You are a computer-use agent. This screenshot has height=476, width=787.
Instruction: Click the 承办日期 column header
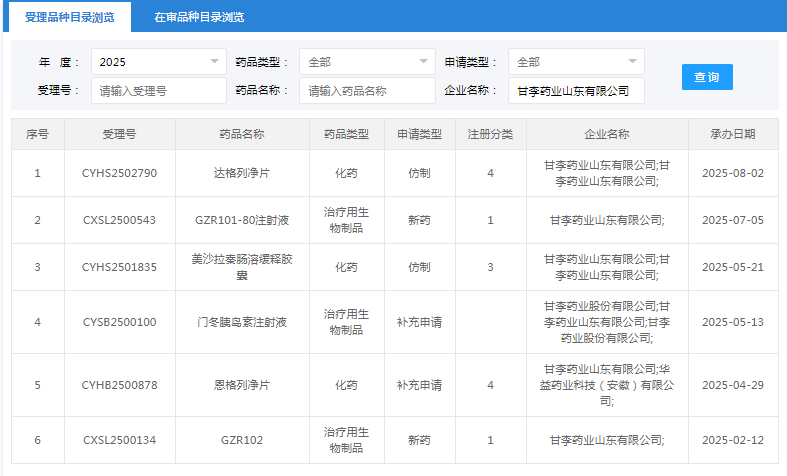(733, 134)
